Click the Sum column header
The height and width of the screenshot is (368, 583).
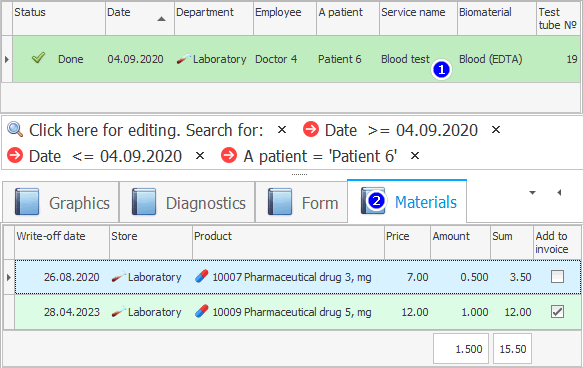[512, 242]
